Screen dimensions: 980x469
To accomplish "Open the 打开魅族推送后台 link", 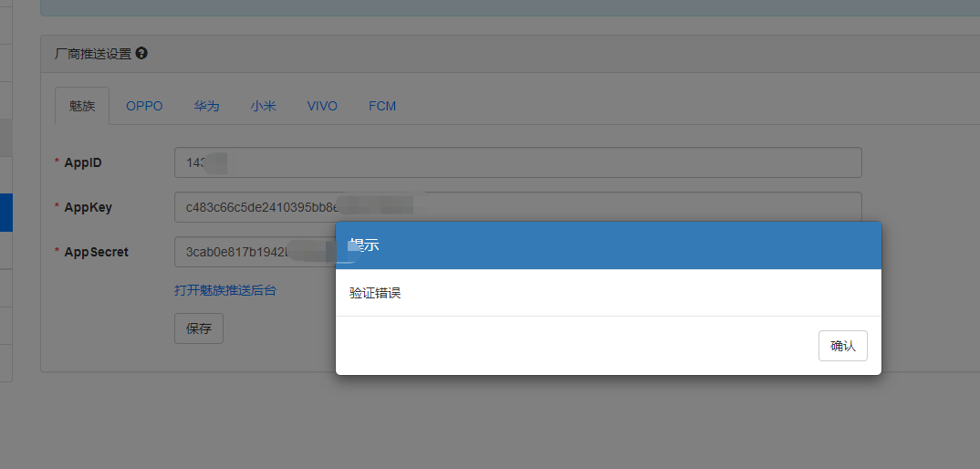I will (224, 290).
